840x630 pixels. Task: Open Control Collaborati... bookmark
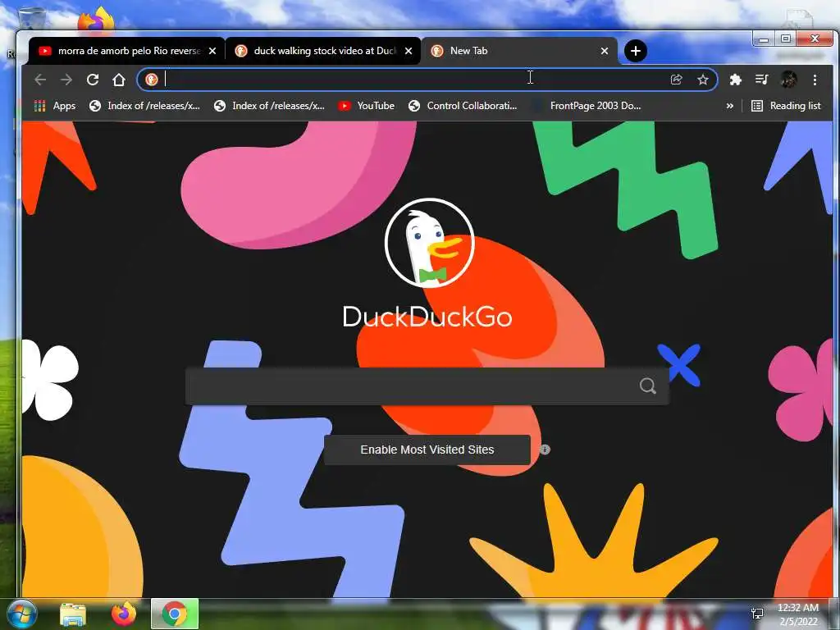click(463, 106)
